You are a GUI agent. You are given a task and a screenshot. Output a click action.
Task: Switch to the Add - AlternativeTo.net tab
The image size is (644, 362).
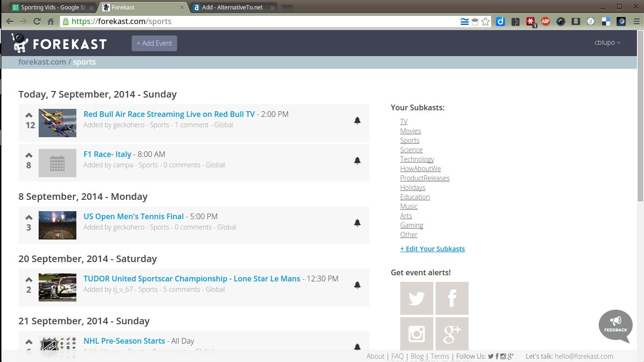pyautogui.click(x=233, y=8)
